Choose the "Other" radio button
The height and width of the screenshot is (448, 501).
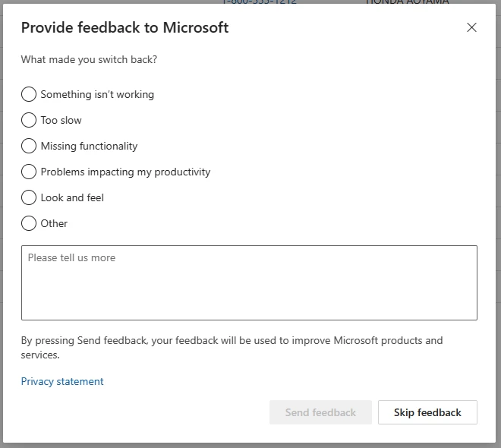click(x=29, y=223)
